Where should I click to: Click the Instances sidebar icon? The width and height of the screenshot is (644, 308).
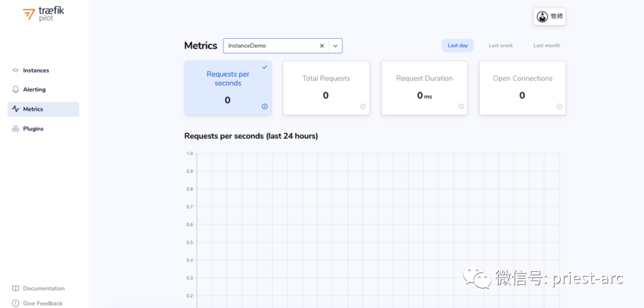[x=16, y=70]
